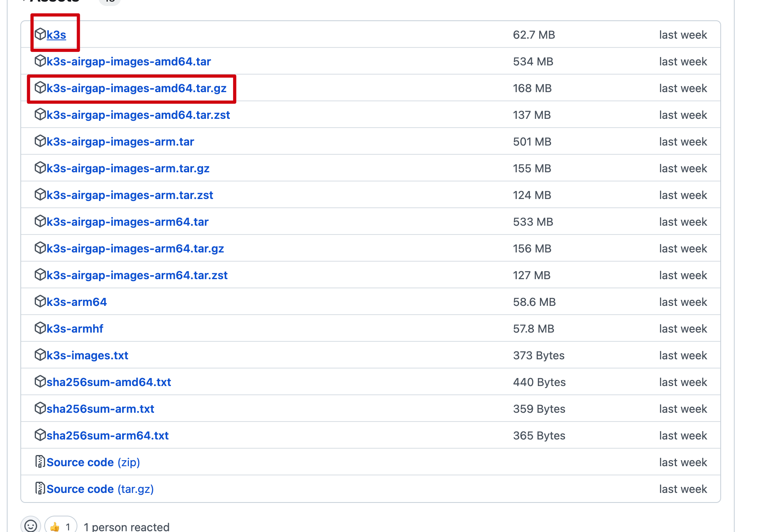759x532 pixels.
Task: Click the 533 MB file size
Action: coord(533,222)
